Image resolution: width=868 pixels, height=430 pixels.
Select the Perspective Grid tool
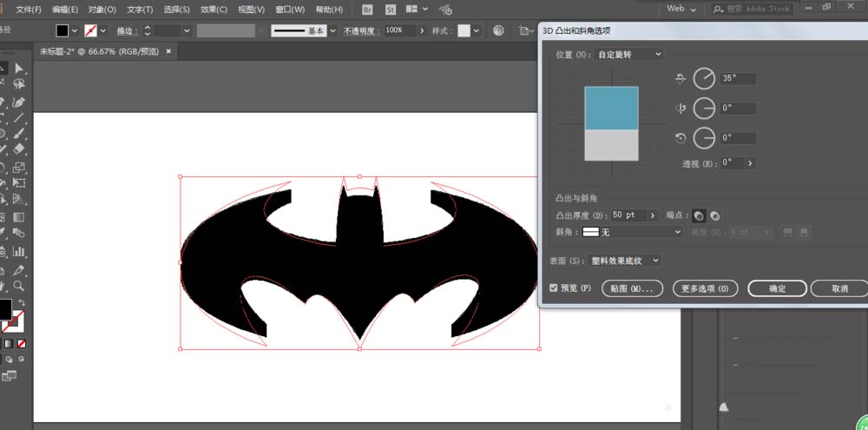[19, 199]
